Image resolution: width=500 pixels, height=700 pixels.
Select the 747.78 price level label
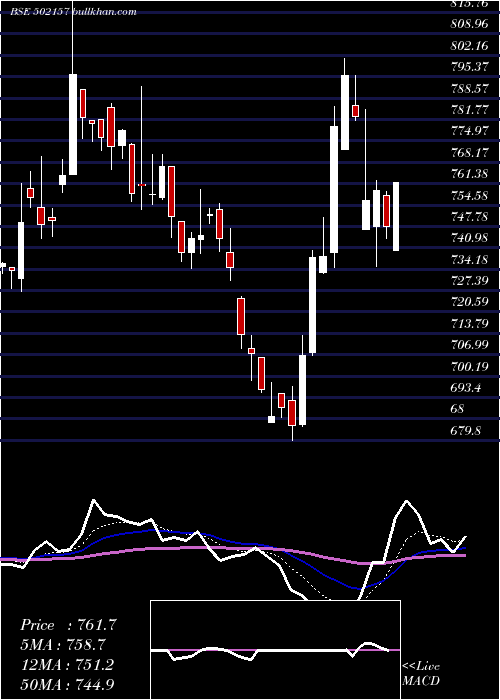469,217
